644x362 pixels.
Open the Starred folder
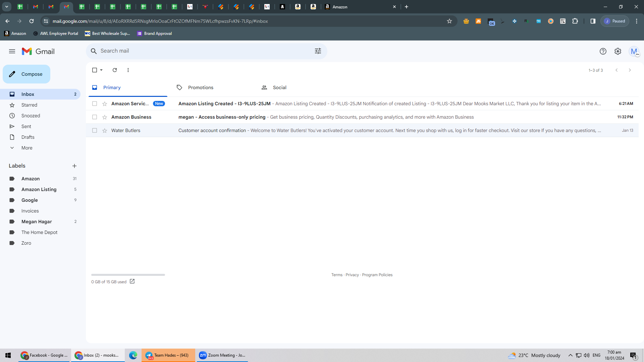pos(40,105)
